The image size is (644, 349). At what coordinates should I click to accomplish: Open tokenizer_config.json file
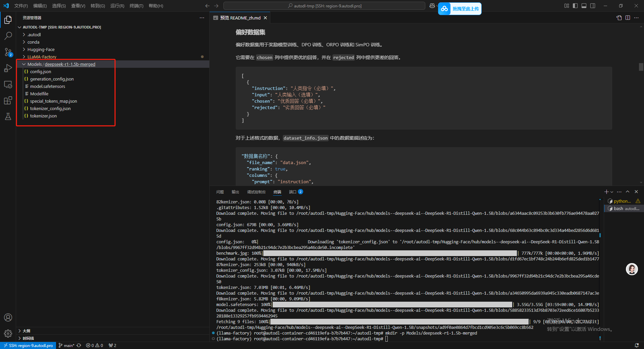[x=113, y=108]
